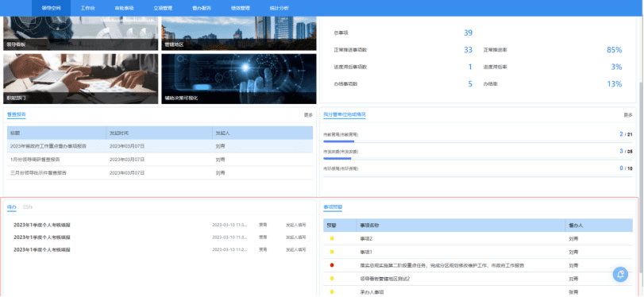This screenshot has width=644, height=297.
Task: Open the 绩效管理 nav tab
Action: (241, 8)
